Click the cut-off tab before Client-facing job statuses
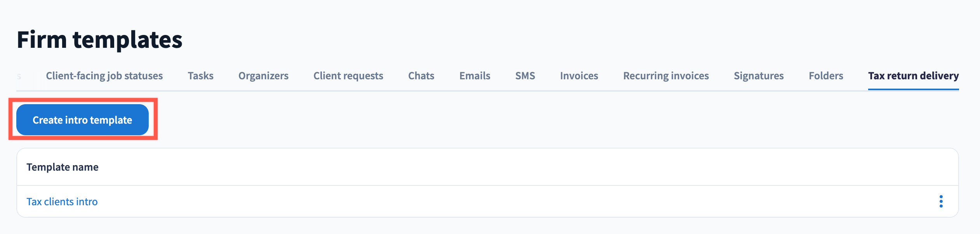This screenshot has width=980, height=234. (19, 76)
